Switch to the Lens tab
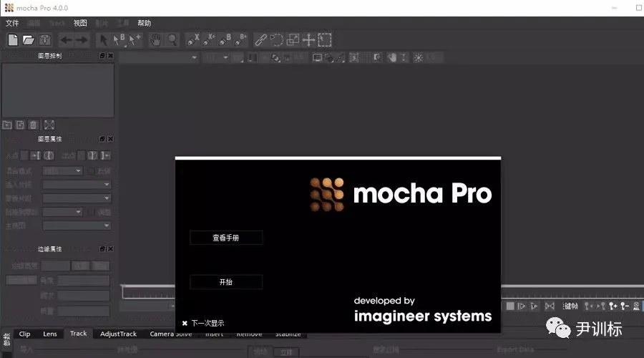644x358 pixels. [x=50, y=334]
